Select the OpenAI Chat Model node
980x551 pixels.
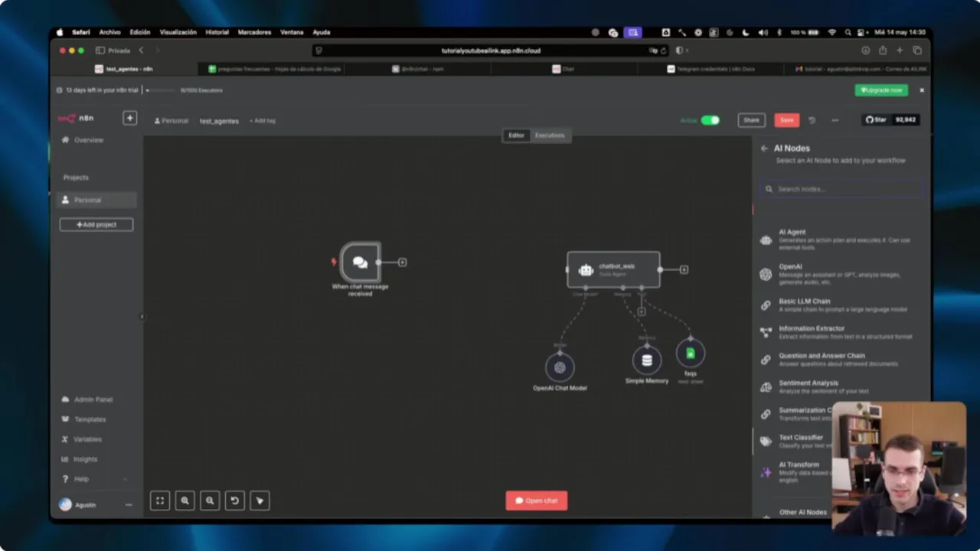(560, 367)
